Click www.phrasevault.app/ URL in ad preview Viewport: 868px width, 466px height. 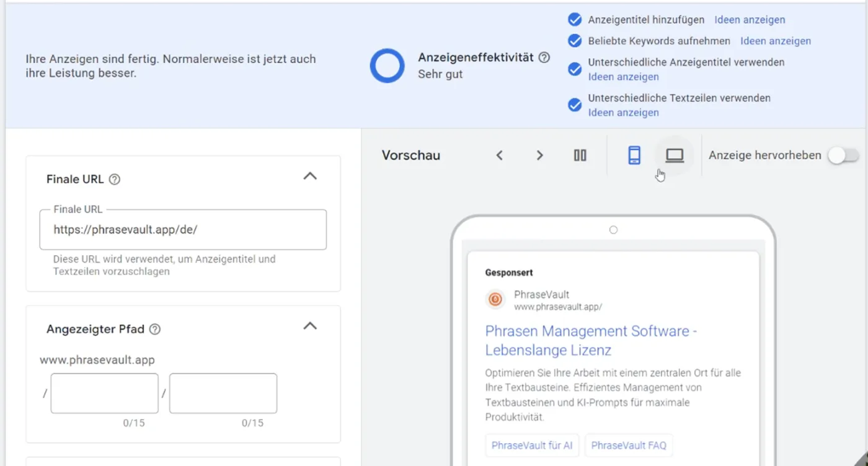558,307
